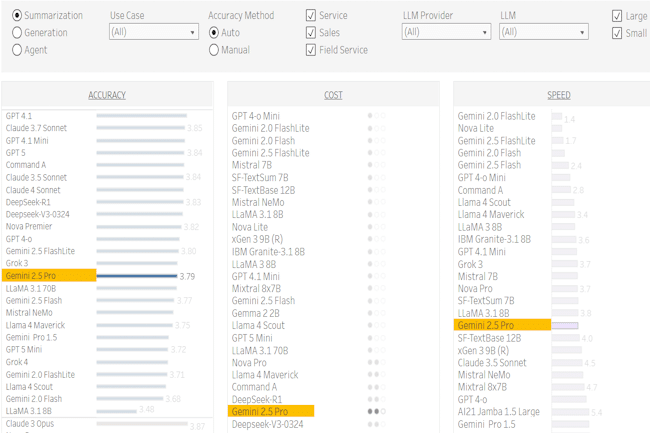The width and height of the screenshot is (650, 433).
Task: Choose Auto accuracy method
Action: [214, 32]
